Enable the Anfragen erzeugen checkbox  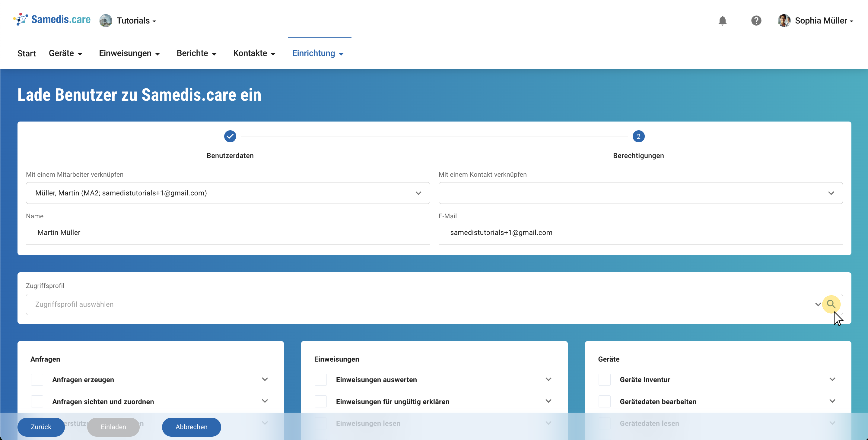tap(37, 380)
